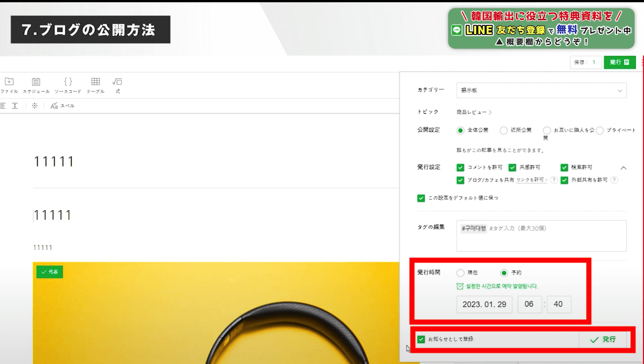The width and height of the screenshot is (644, 364).
Task: Toggle 外部共有を許可 checkbox
Action: pyautogui.click(x=564, y=180)
